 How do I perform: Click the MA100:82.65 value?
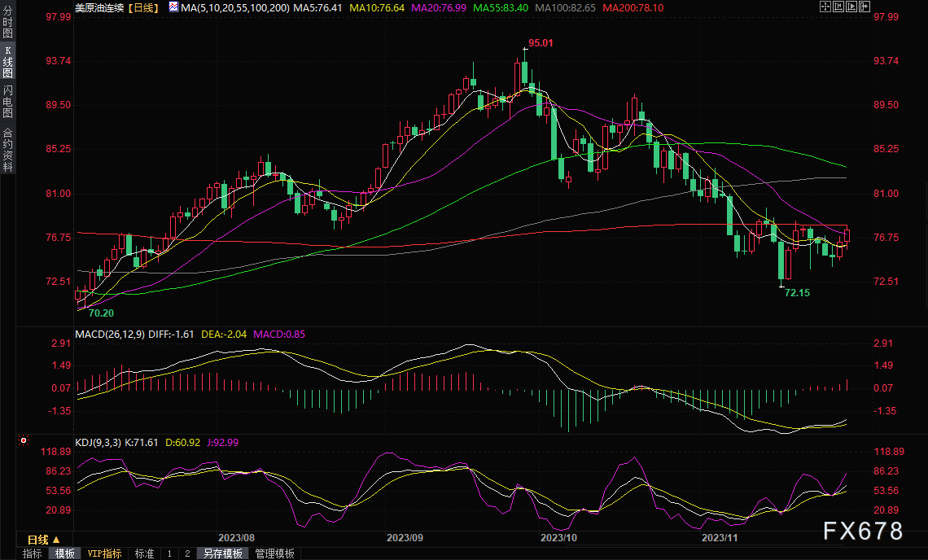[565, 7]
